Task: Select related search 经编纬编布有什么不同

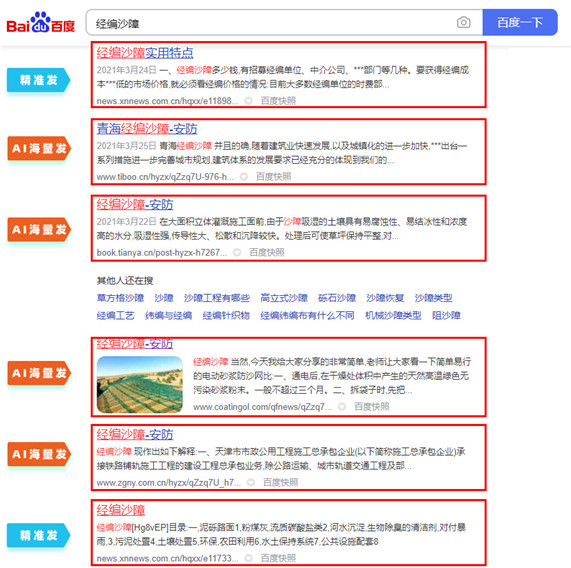Action: tap(307, 315)
